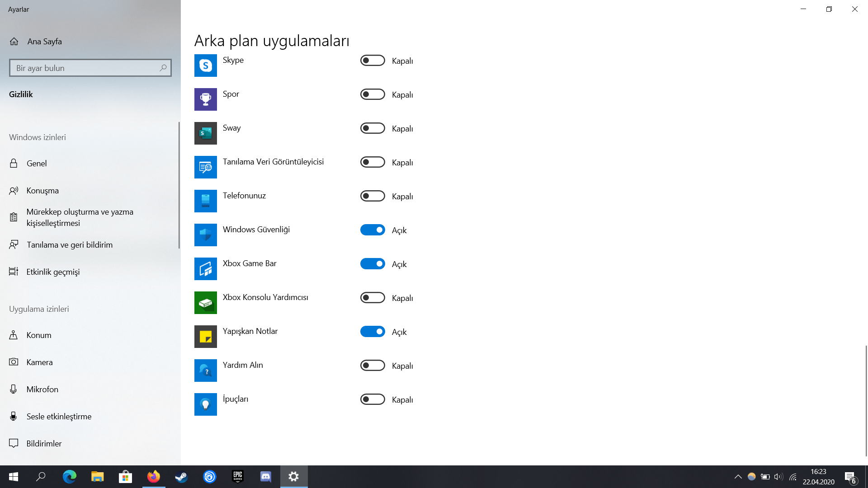Click the Skype app icon
This screenshot has width=868, height=488.
pos(205,66)
